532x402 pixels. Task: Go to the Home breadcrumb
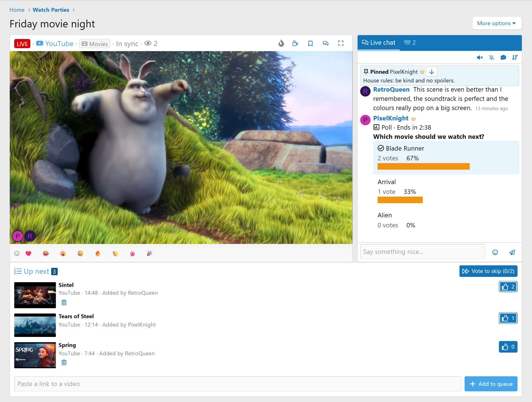(x=17, y=10)
